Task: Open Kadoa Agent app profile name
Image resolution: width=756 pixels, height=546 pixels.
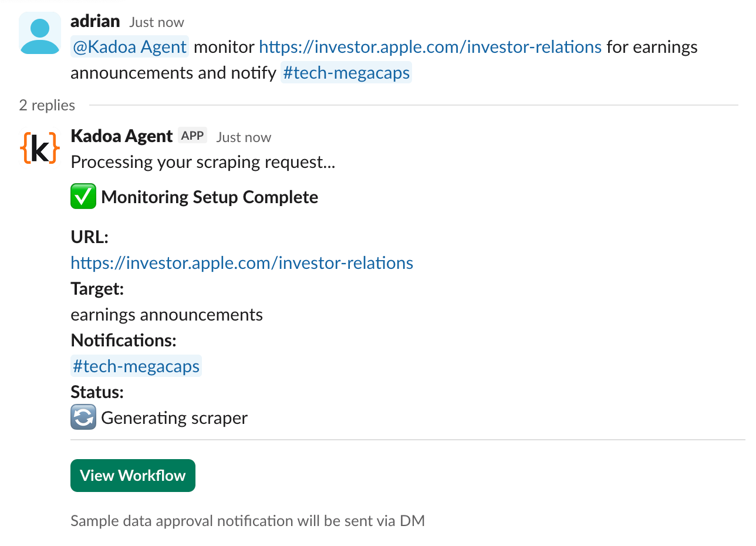Action: [122, 136]
